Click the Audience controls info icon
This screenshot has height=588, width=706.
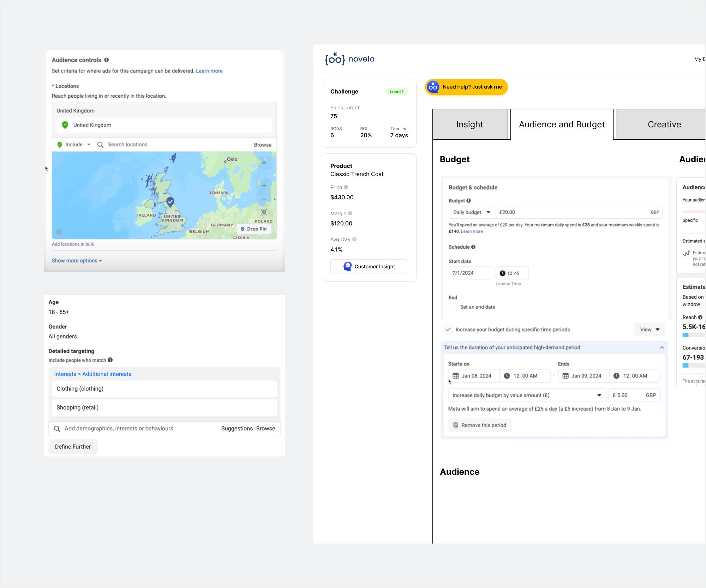coord(106,60)
